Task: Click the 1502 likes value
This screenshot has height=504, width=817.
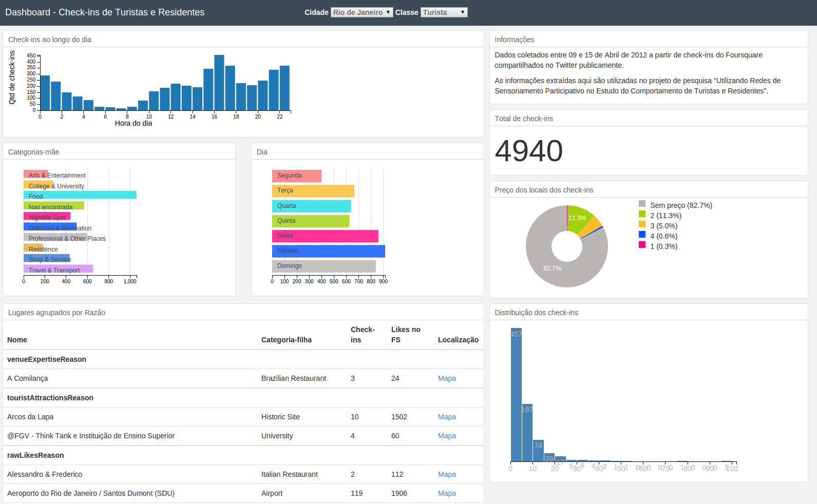Action: click(x=399, y=417)
